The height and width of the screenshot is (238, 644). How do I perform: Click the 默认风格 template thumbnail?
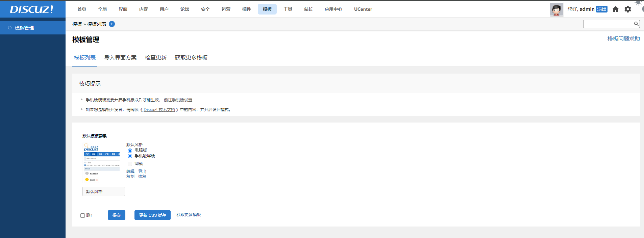101,162
